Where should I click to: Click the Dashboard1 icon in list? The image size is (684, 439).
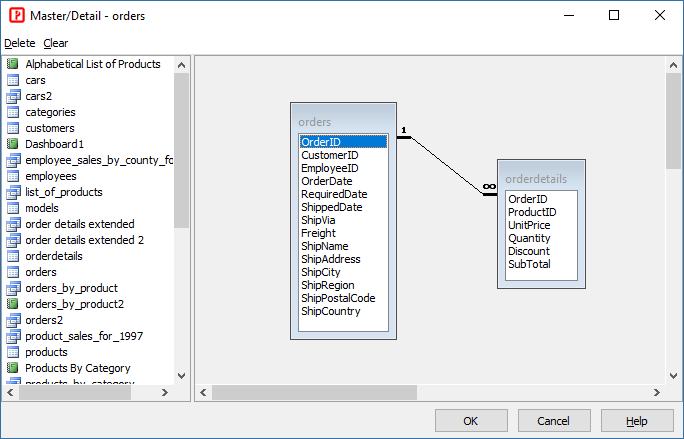13,144
